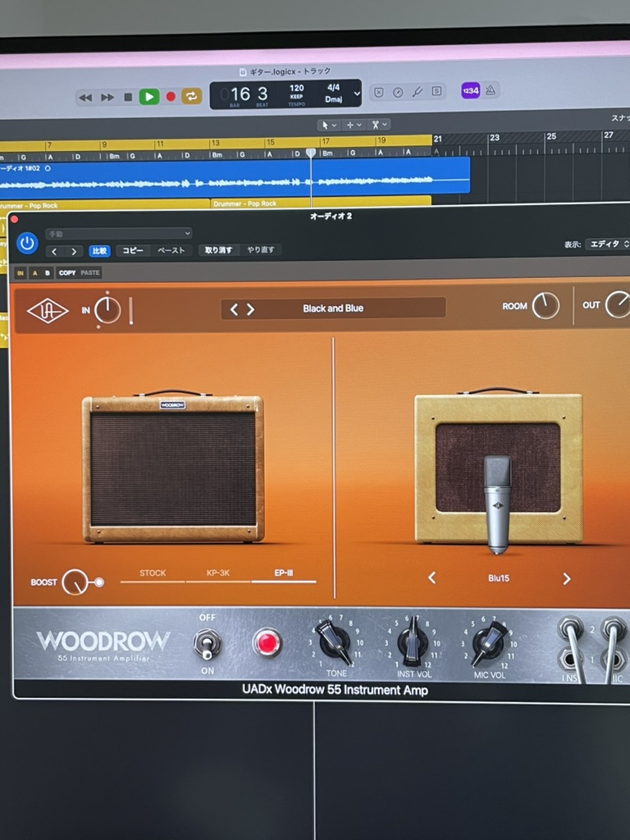Click the wrench-like icon beside tuner

pos(417,92)
